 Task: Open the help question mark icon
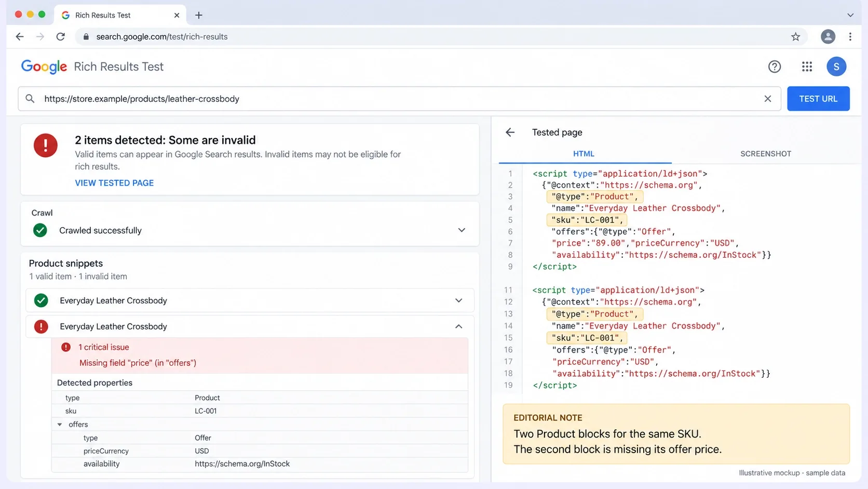point(775,67)
